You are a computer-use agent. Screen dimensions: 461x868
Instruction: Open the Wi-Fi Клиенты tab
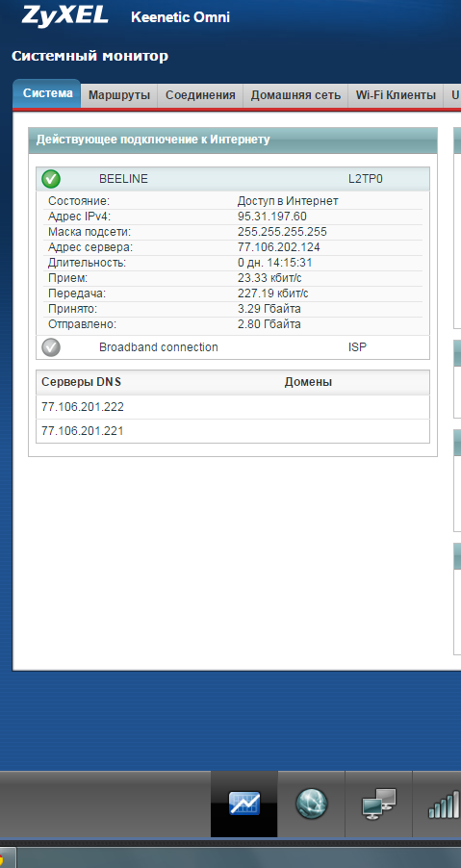[396, 95]
